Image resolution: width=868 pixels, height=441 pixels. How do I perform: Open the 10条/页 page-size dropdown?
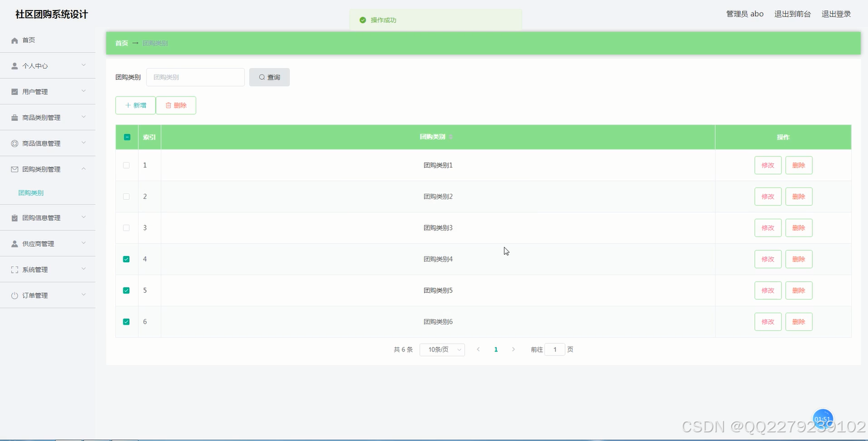pyautogui.click(x=441, y=349)
